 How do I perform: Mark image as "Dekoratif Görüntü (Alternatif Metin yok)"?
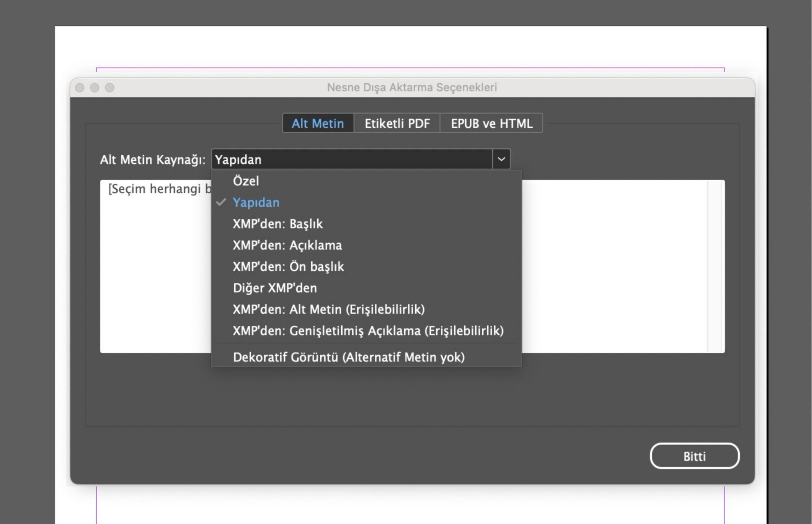[x=348, y=357]
